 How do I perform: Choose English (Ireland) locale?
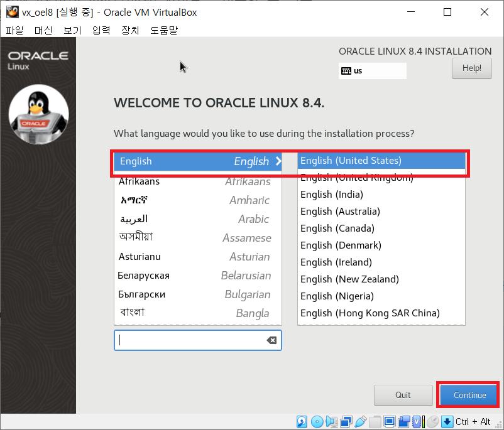[x=381, y=262]
